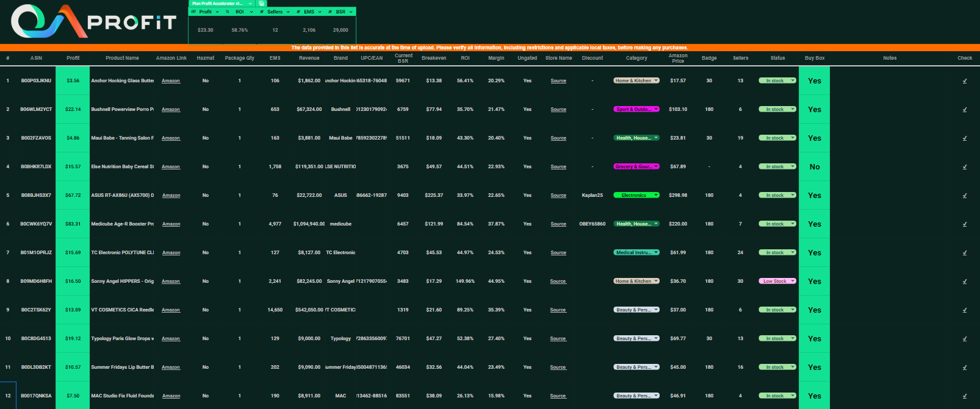Click the Category column header

point(636,58)
